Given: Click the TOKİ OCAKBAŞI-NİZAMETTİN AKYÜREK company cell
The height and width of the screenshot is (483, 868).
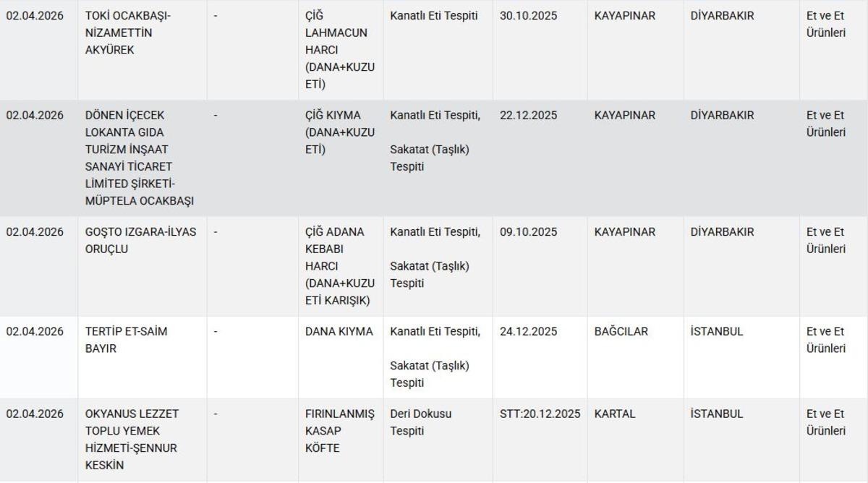Looking at the screenshot, I should pos(128,33).
